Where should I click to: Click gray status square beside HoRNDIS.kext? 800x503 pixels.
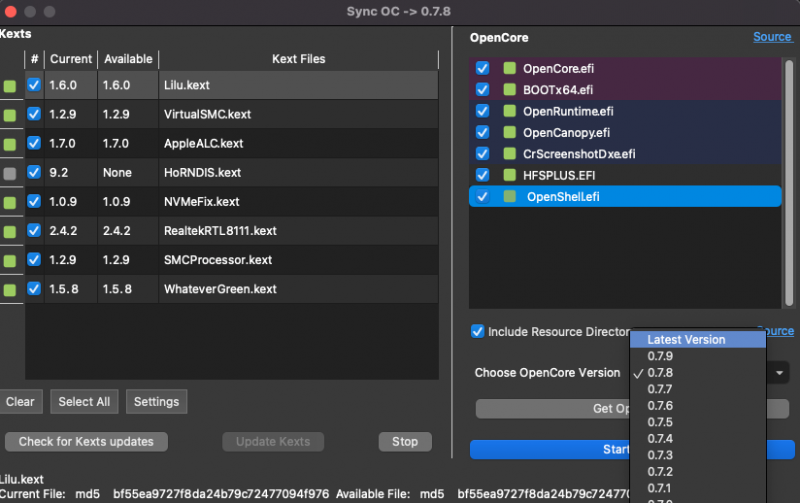point(10,173)
